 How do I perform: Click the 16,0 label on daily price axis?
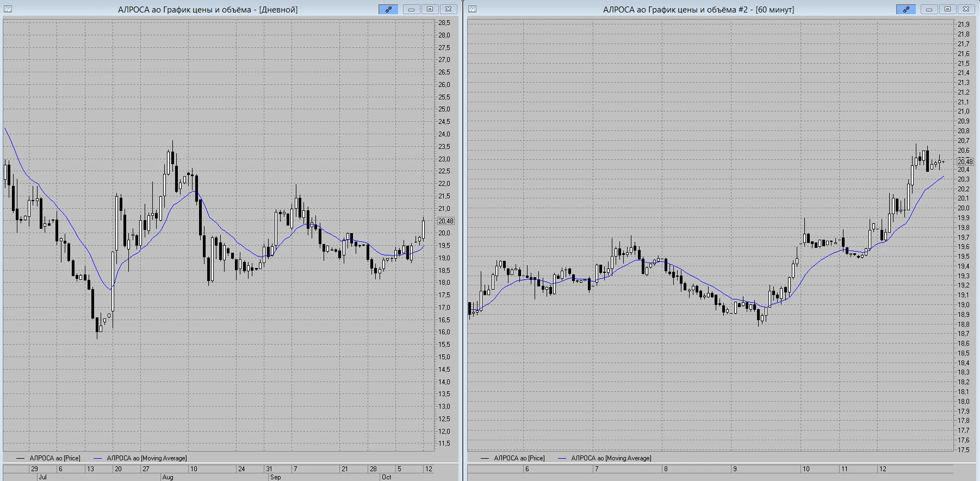pyautogui.click(x=444, y=332)
